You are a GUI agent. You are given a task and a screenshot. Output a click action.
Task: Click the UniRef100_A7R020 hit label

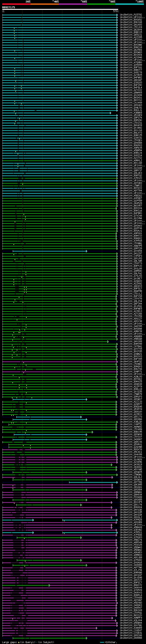click(x=131, y=178)
